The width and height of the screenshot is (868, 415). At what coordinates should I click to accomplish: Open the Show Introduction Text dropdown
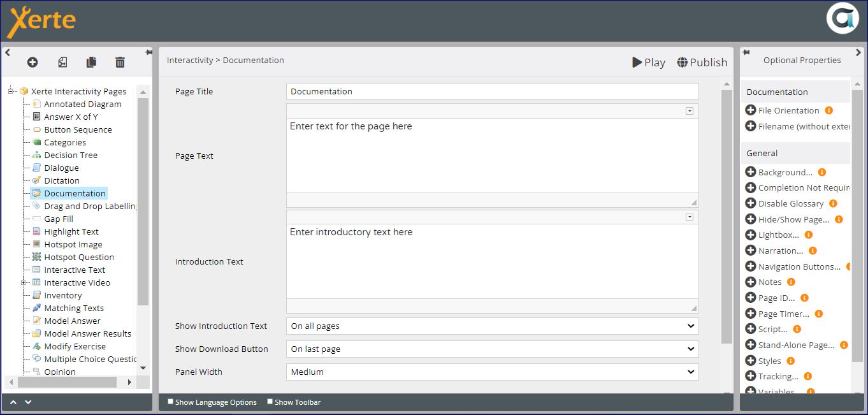point(492,326)
